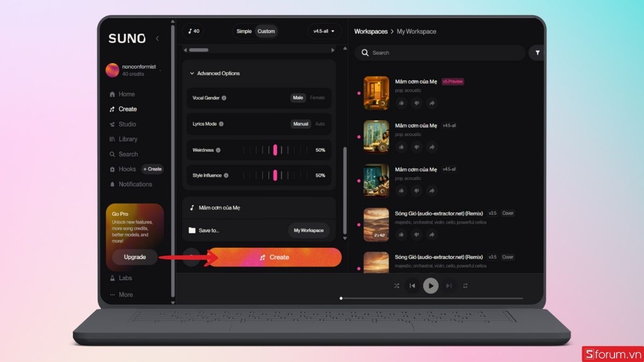Viewport: 644px width, 362px height.
Task: Click the My Workspace breadcrumb text
Action: pos(416,32)
